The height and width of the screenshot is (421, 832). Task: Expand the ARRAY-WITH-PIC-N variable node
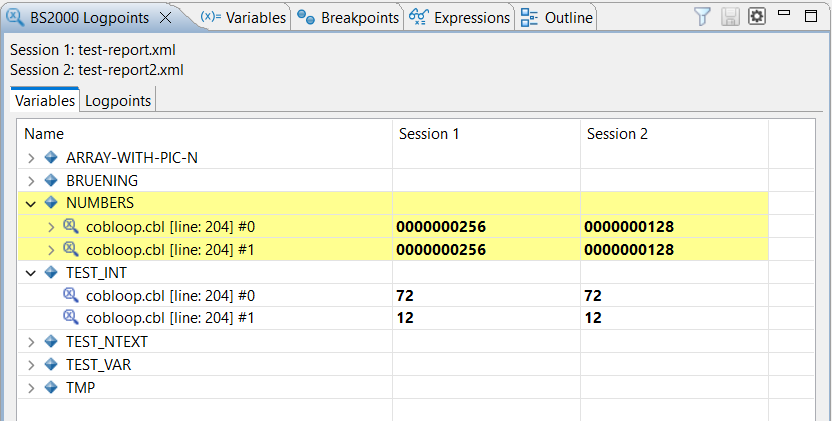31,158
